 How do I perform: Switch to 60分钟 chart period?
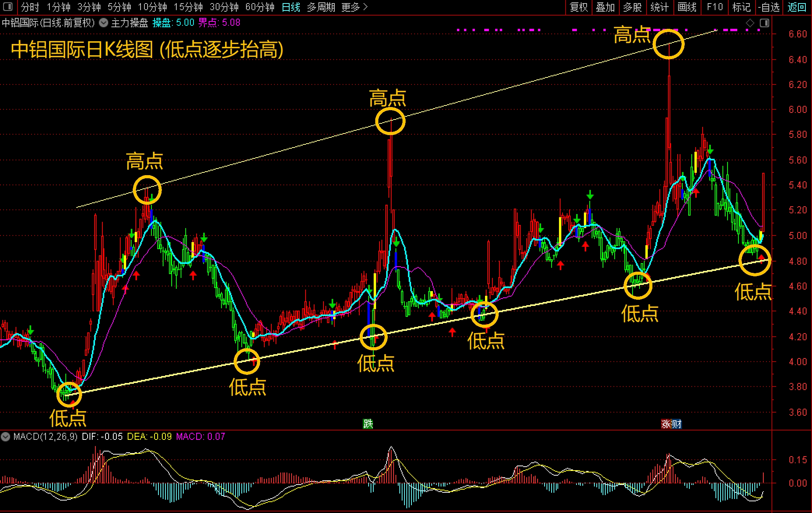(x=260, y=7)
